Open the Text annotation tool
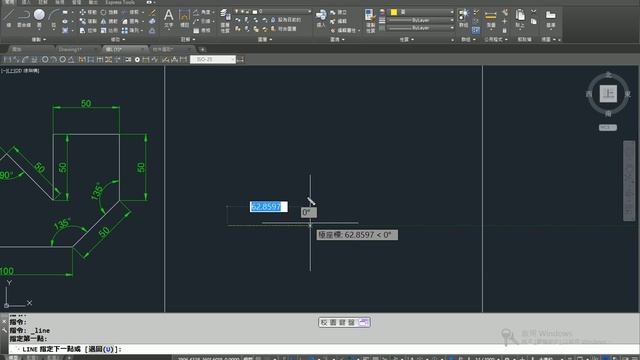 [169, 18]
